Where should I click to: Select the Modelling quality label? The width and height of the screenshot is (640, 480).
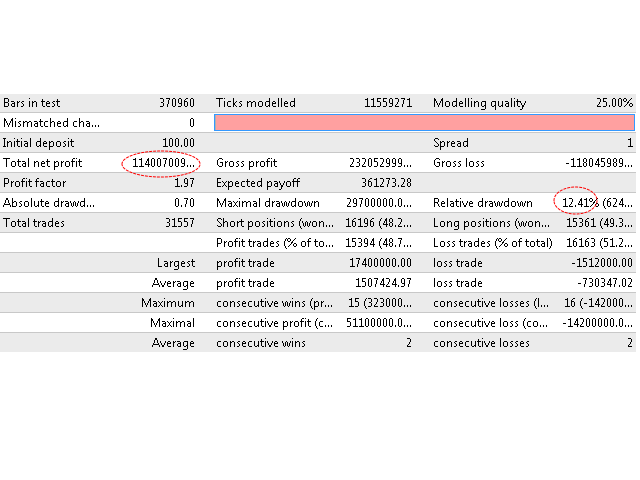[x=480, y=103]
